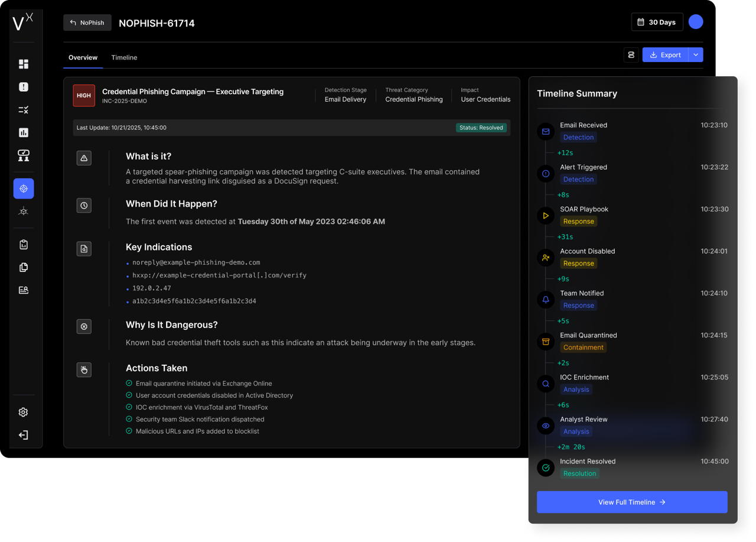
Task: Open the copy documents icon in sidebar
Action: coord(24,267)
